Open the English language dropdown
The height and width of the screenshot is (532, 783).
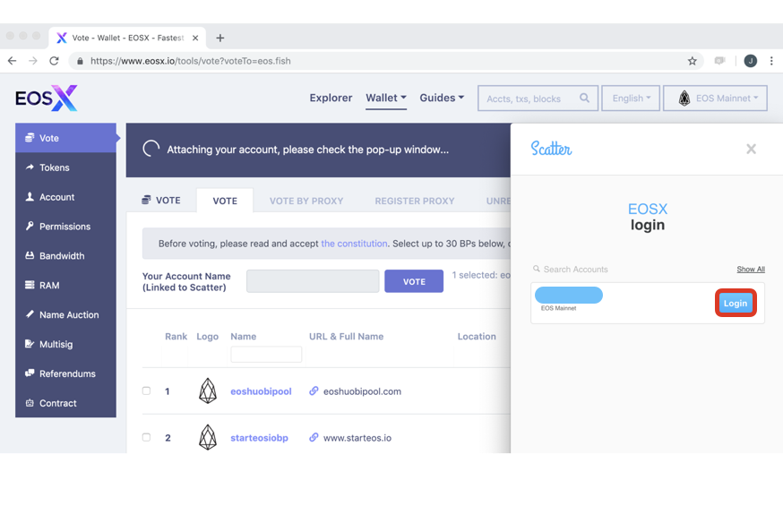click(631, 98)
